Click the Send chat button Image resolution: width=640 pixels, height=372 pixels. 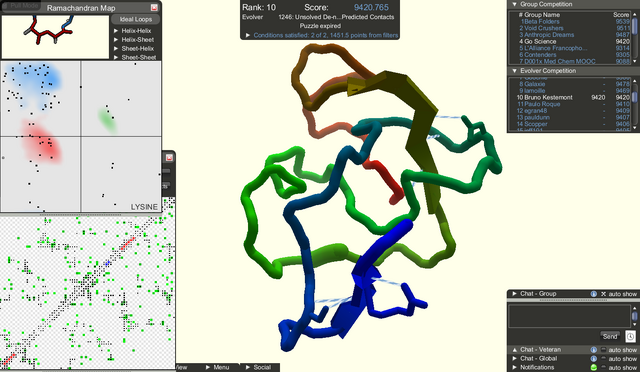coord(610,336)
